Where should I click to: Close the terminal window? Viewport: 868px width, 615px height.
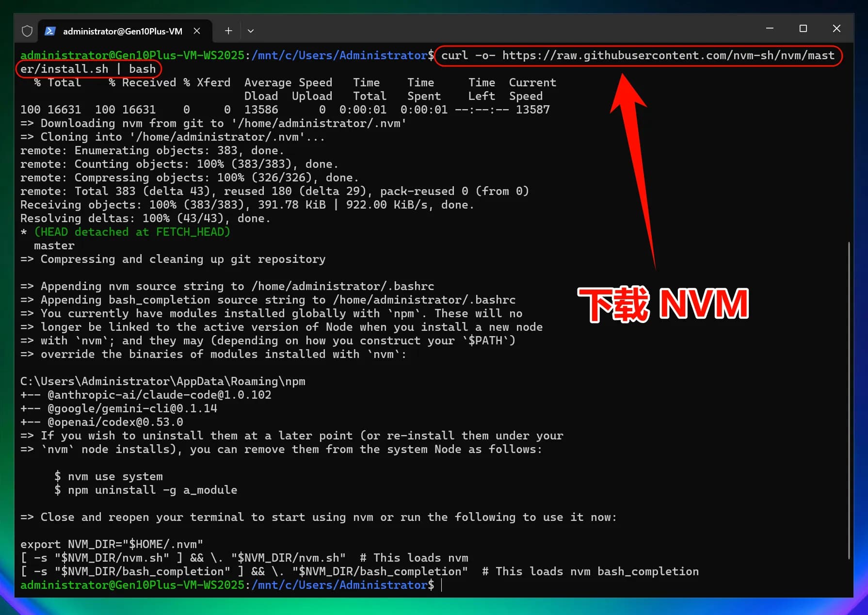click(836, 29)
